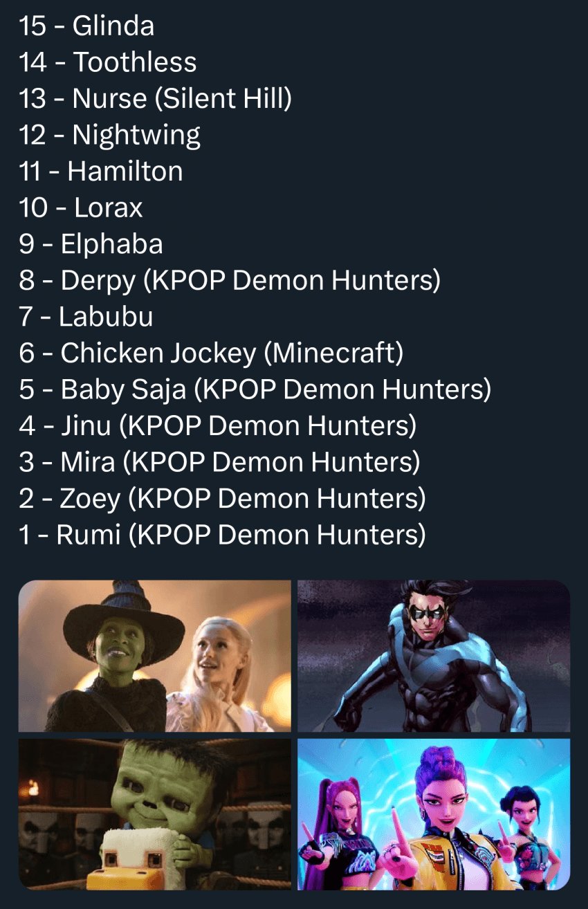
Task: Open the masked Nightwing artwork image
Action: (434, 655)
